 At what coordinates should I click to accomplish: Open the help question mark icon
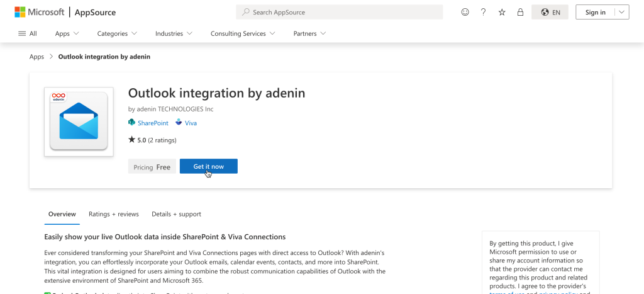[484, 12]
